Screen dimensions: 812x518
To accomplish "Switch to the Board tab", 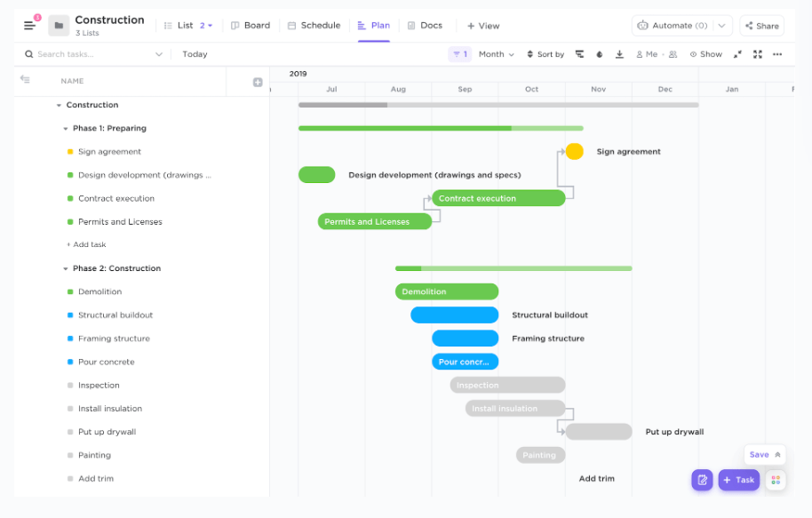I will pyautogui.click(x=251, y=26).
